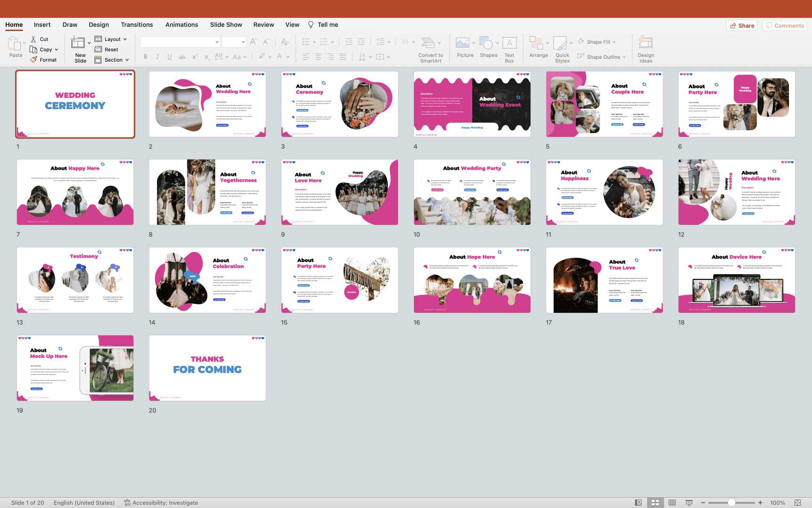812x508 pixels.
Task: Adjust the zoom slider handle
Action: [732, 503]
